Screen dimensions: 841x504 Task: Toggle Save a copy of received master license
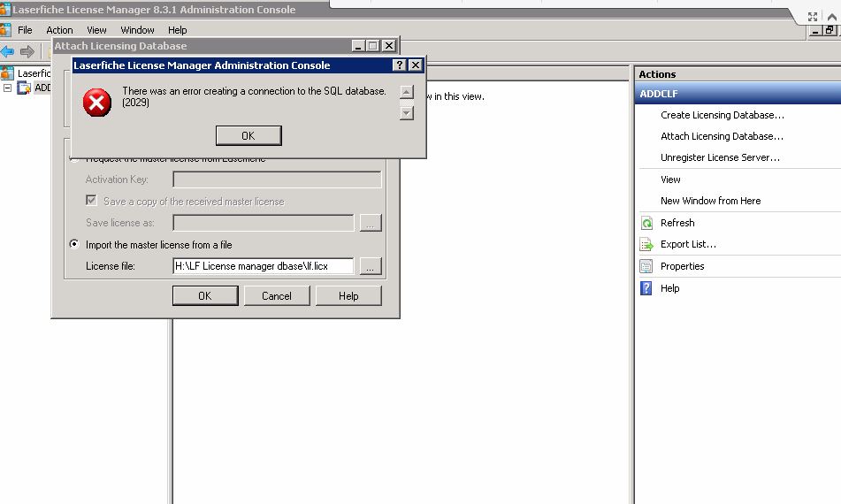point(91,201)
